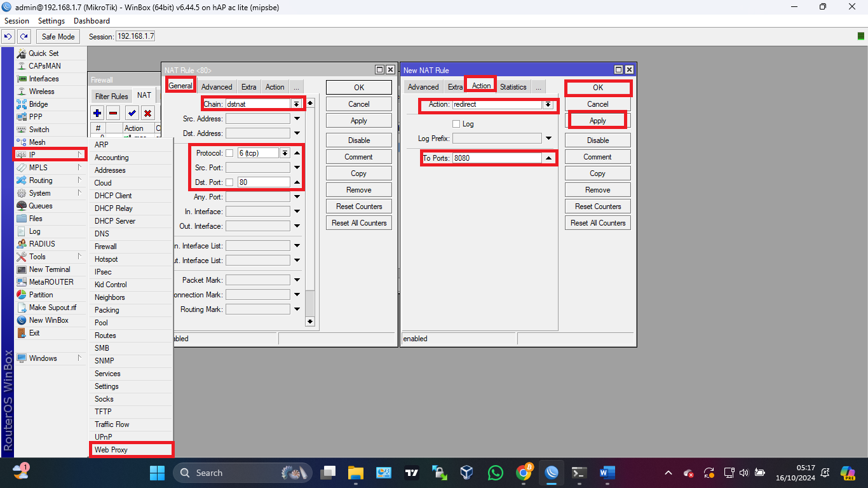868x488 pixels.
Task: Open the Filter Rules tab in Firewall
Action: click(x=111, y=97)
